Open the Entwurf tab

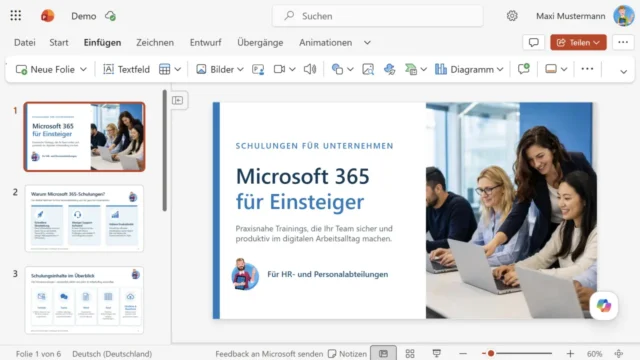[x=205, y=42]
